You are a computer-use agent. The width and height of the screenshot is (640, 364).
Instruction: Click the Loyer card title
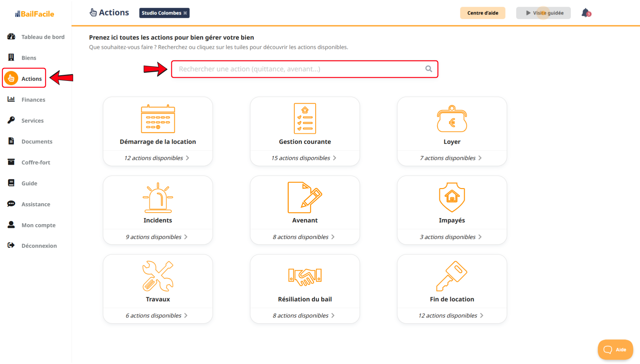coord(452,142)
